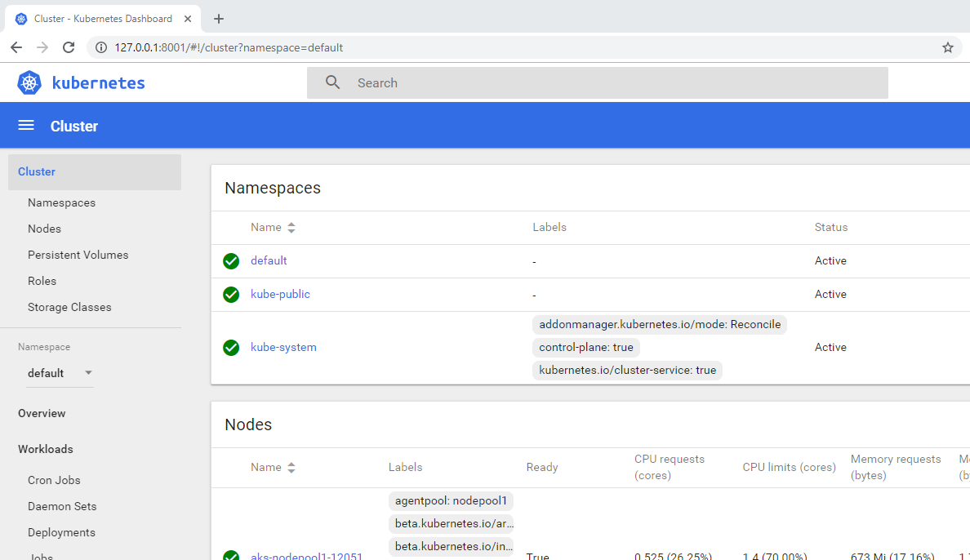
Task: Open Daemon Sets in the sidebar
Action: click(62, 506)
